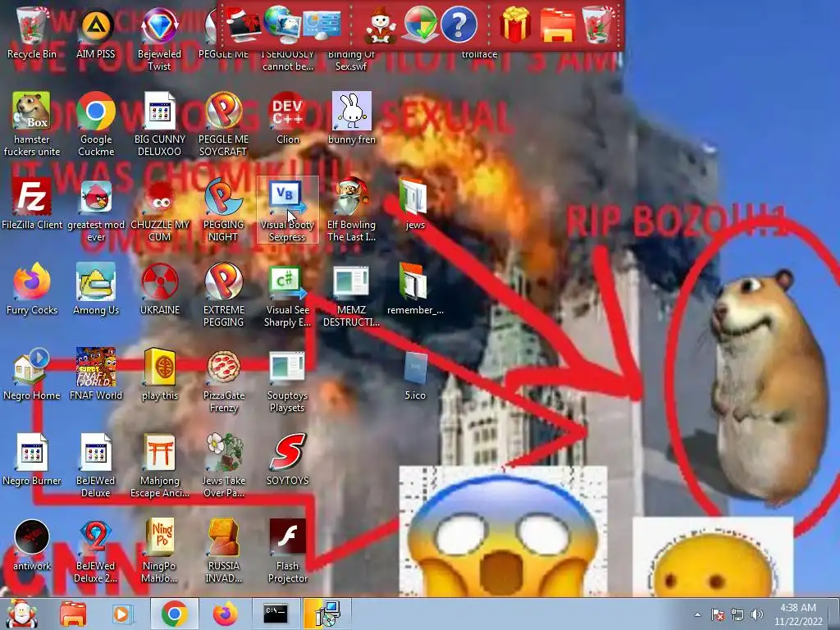Launch FNAF World from the desktop

(x=96, y=374)
